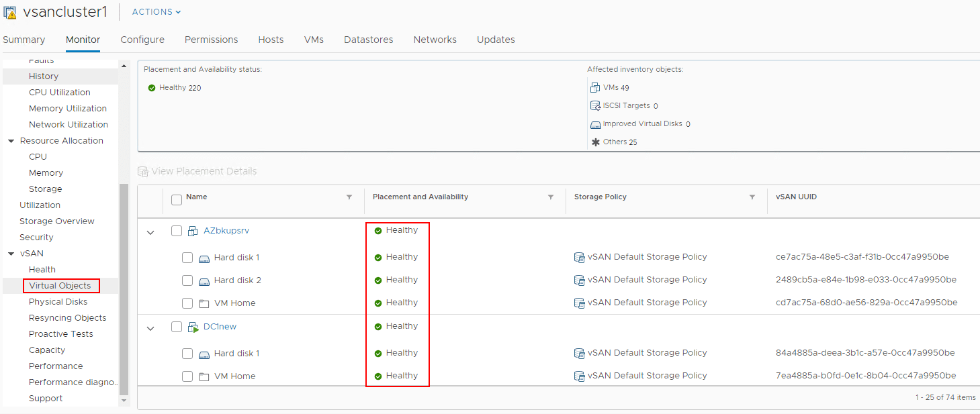Click the sidebar vertical scrollbar thumb

click(x=123, y=289)
